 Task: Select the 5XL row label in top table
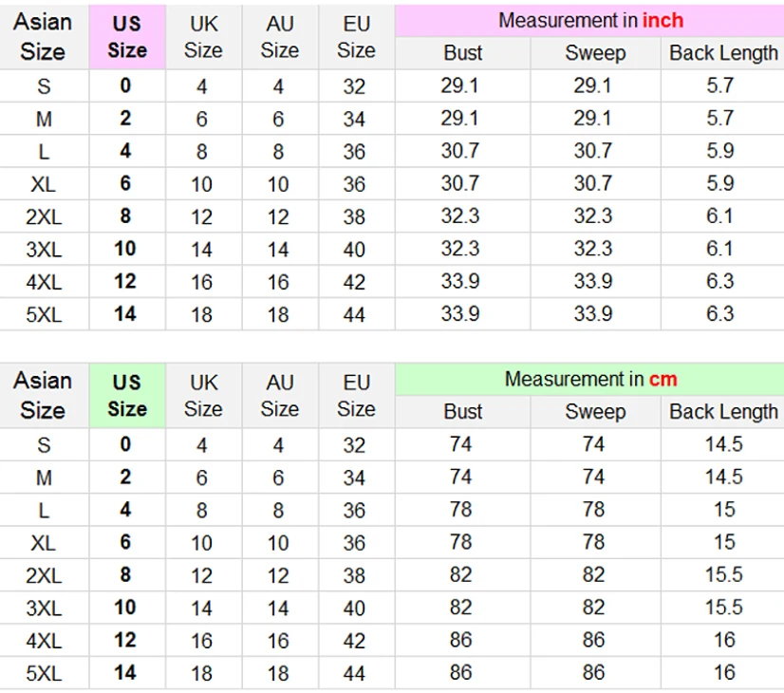click(x=44, y=314)
